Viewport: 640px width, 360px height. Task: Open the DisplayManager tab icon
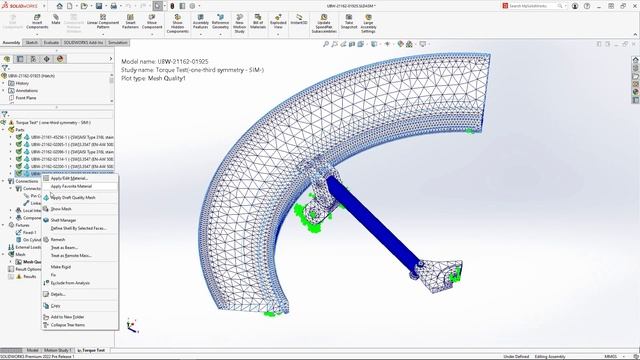tap(60, 59)
